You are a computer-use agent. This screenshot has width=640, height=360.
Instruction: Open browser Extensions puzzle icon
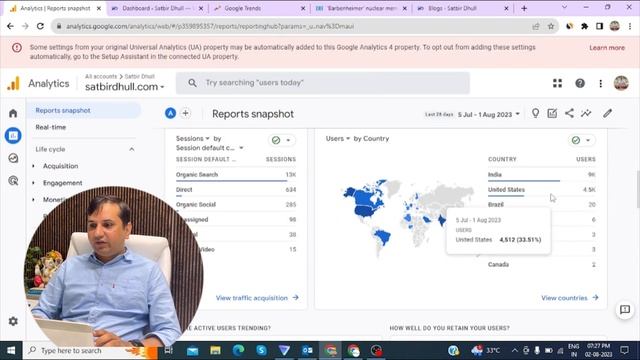click(x=584, y=26)
